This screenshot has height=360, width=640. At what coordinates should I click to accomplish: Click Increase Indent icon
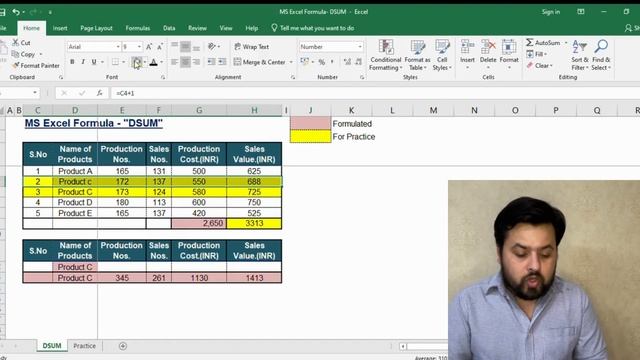[222, 62]
